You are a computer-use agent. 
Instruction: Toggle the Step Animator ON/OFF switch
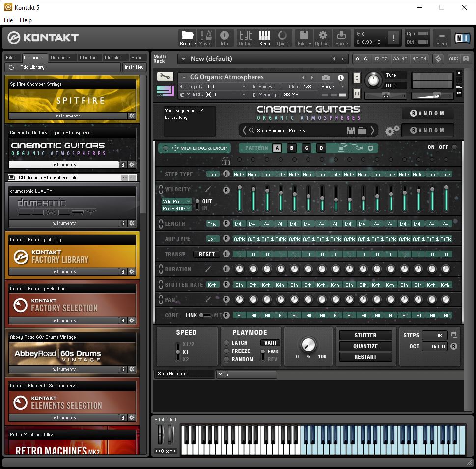pyautogui.click(x=454, y=147)
